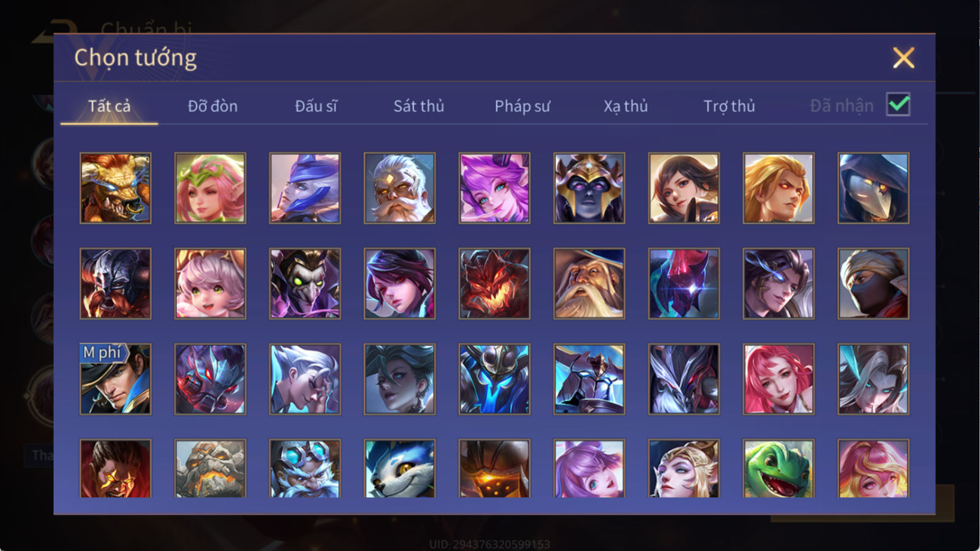
Task: Choose the red horned demon hero portrait
Action: [x=494, y=283]
